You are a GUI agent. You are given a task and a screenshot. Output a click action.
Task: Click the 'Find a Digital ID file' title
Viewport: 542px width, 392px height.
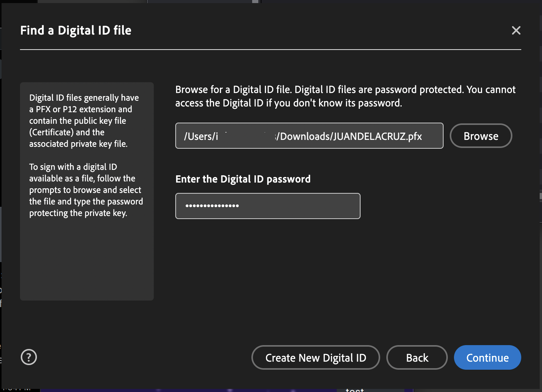[x=76, y=30]
